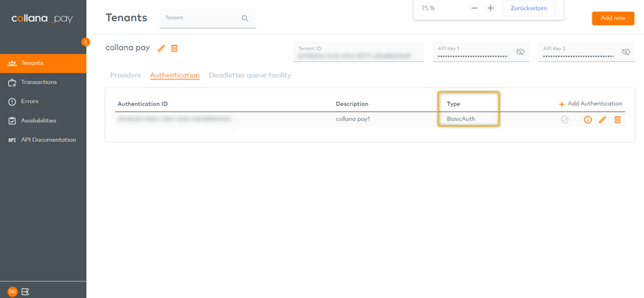Open the Deadletter queue facility tab
Screen dimensions: 644x298
click(x=250, y=75)
